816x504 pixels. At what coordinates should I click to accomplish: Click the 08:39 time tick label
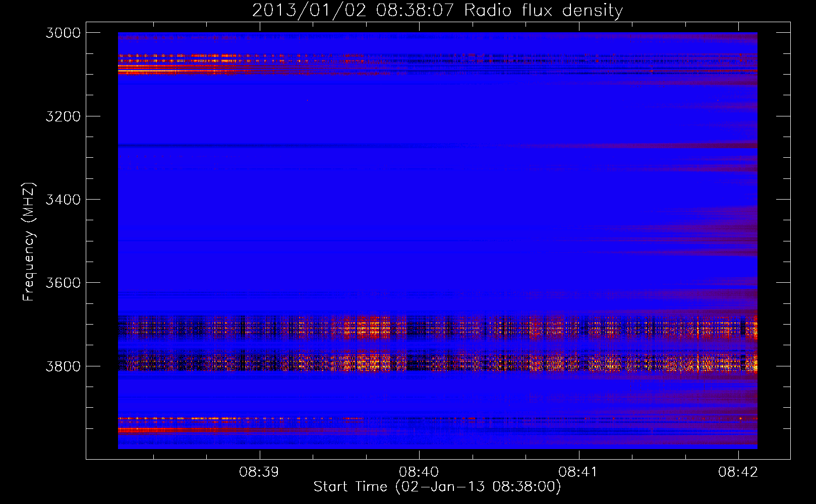coord(259,472)
